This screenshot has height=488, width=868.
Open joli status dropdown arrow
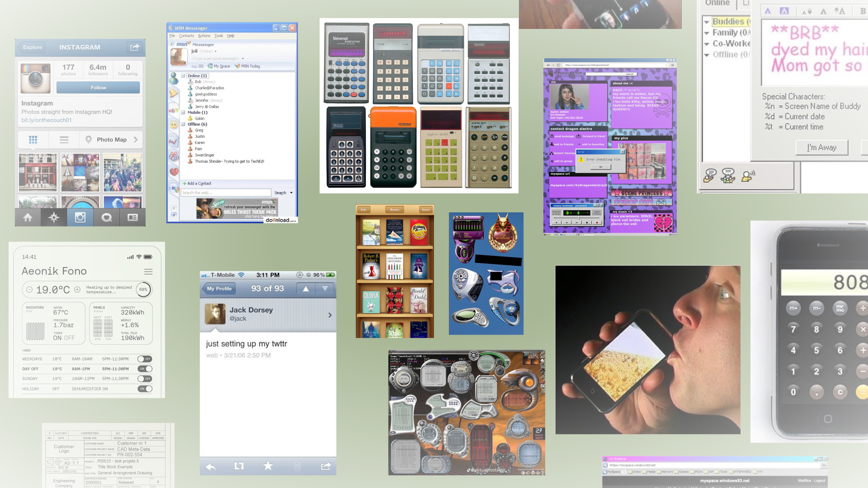coord(215,52)
